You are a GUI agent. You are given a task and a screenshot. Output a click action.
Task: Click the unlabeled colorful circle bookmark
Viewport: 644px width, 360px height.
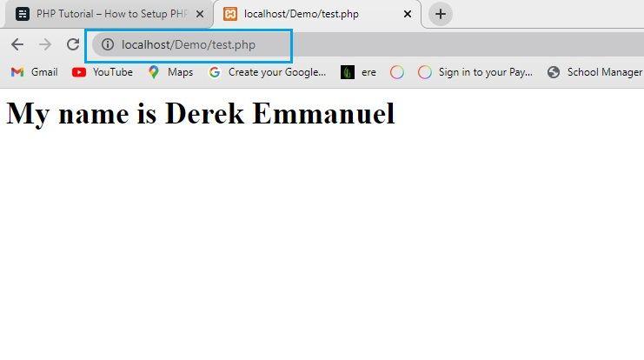click(397, 72)
